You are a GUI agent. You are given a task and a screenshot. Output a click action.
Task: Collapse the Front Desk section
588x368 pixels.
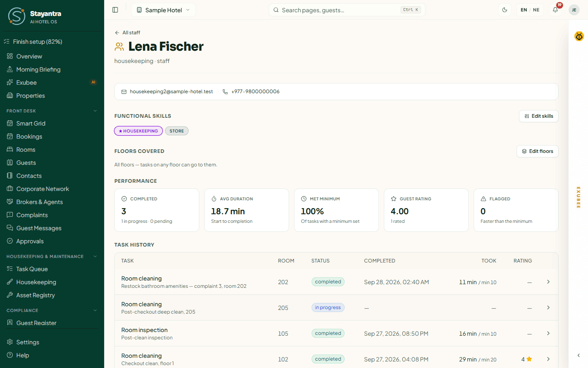[x=95, y=111]
